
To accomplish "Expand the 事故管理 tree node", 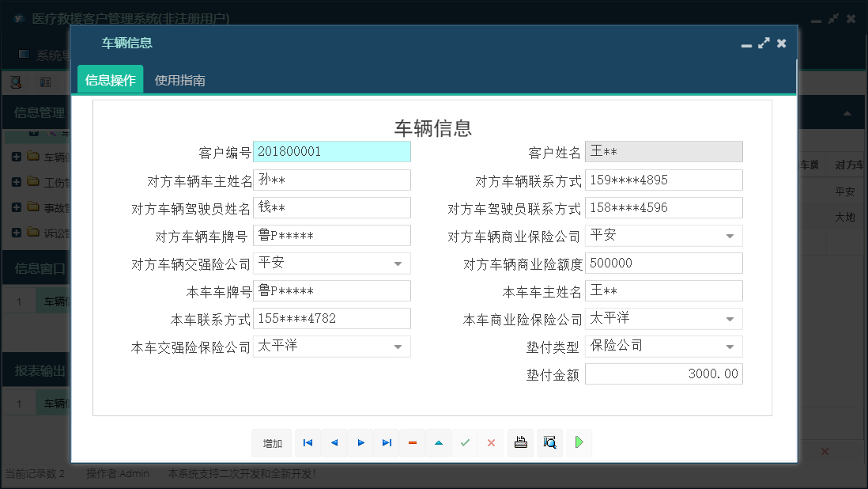I will point(18,207).
